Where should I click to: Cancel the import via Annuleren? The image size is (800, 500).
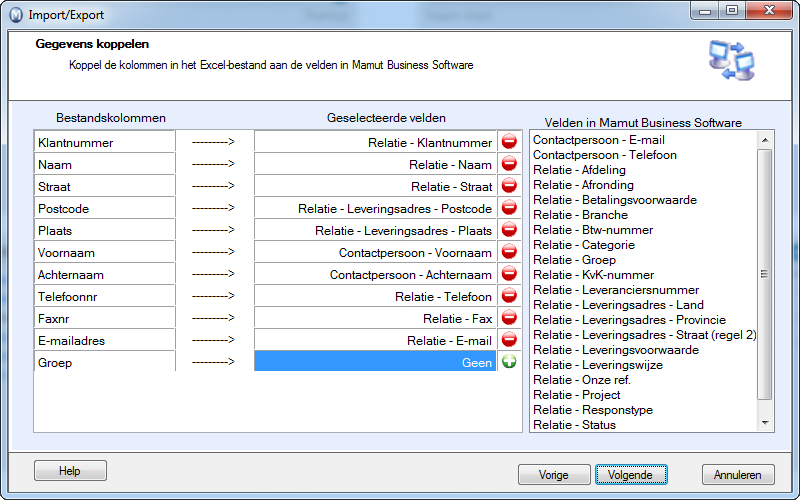(738, 474)
